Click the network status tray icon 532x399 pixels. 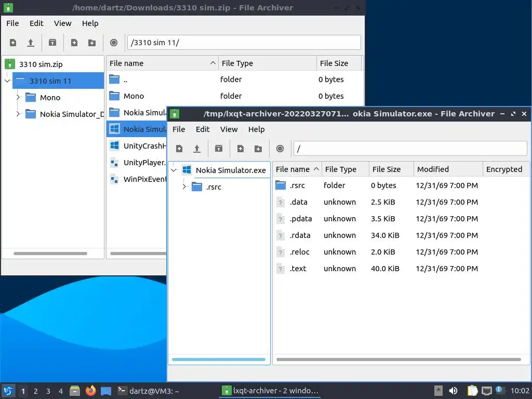(x=486, y=391)
